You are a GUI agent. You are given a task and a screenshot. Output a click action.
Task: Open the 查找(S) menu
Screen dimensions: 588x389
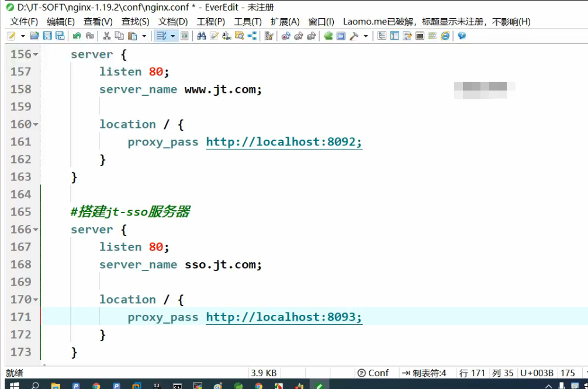136,22
